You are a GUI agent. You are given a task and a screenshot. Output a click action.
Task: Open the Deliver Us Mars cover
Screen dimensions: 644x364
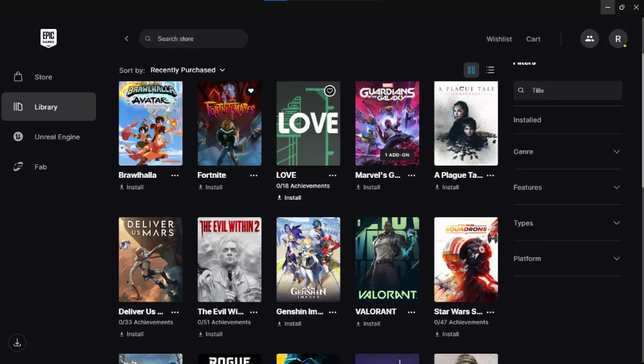(150, 260)
